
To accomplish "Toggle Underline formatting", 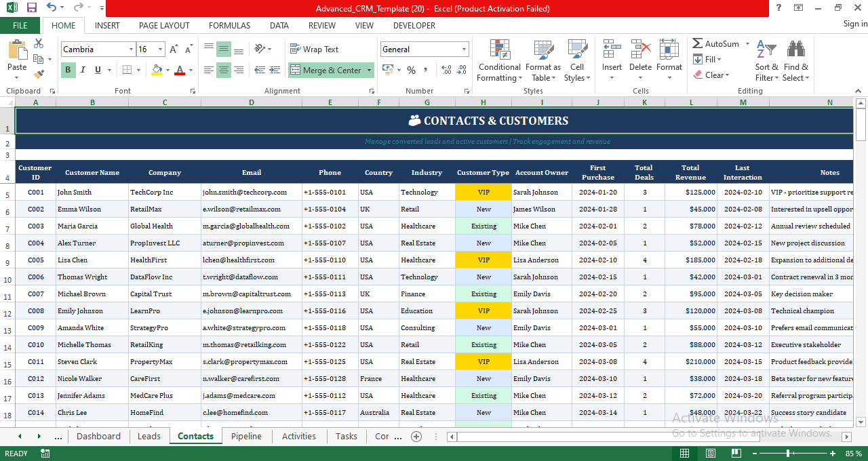I will pos(98,70).
